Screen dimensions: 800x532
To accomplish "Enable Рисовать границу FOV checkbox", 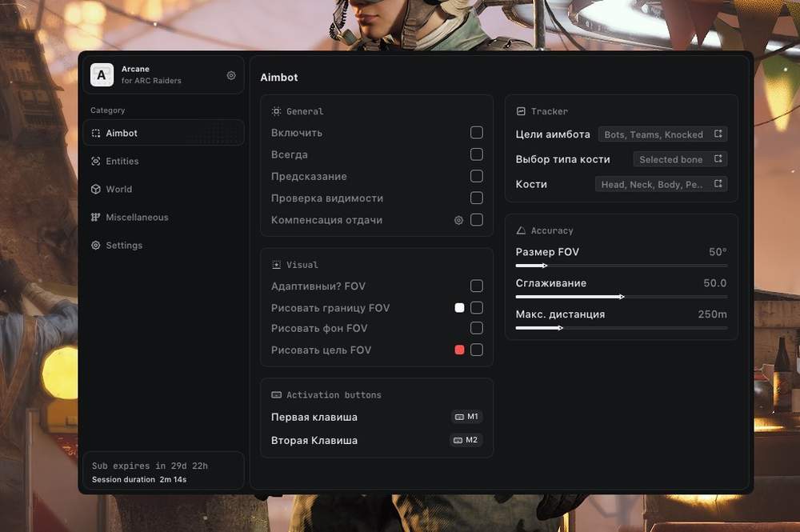I will click(477, 307).
